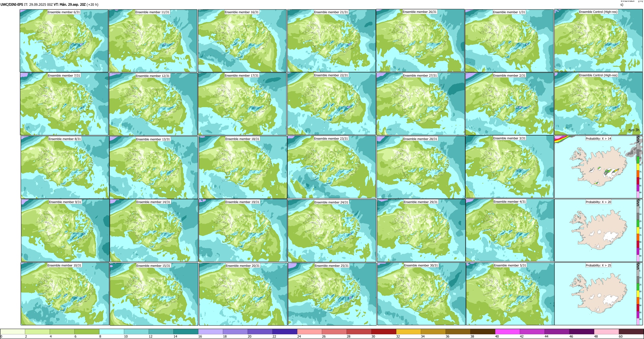
Task: Open the Ensemble member 9/31 map panel
Action: click(65, 231)
